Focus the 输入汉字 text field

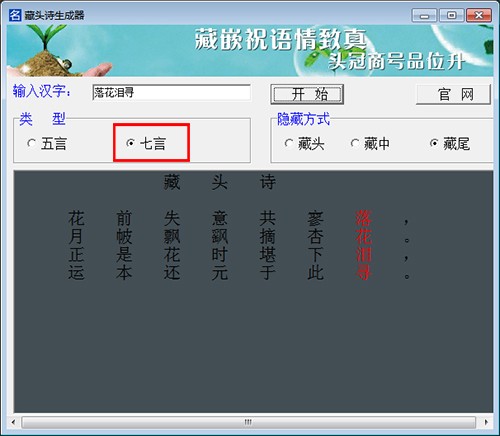(x=171, y=92)
